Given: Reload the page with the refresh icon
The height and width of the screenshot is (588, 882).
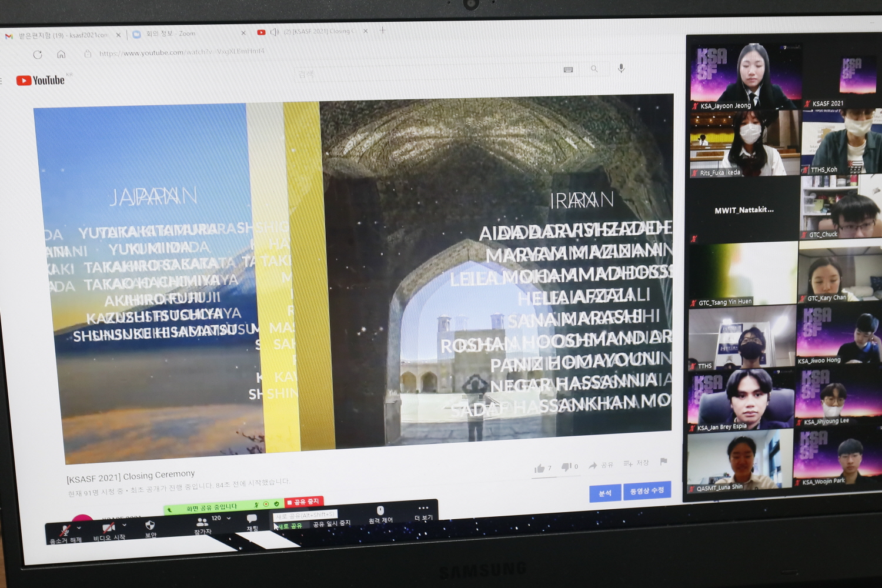Looking at the screenshot, I should [x=38, y=55].
